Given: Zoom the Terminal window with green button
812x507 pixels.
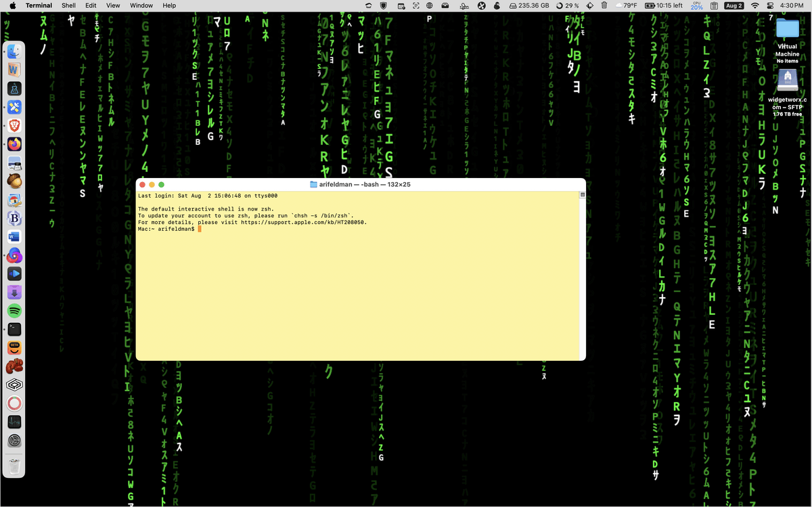Looking at the screenshot, I should pyautogui.click(x=162, y=184).
